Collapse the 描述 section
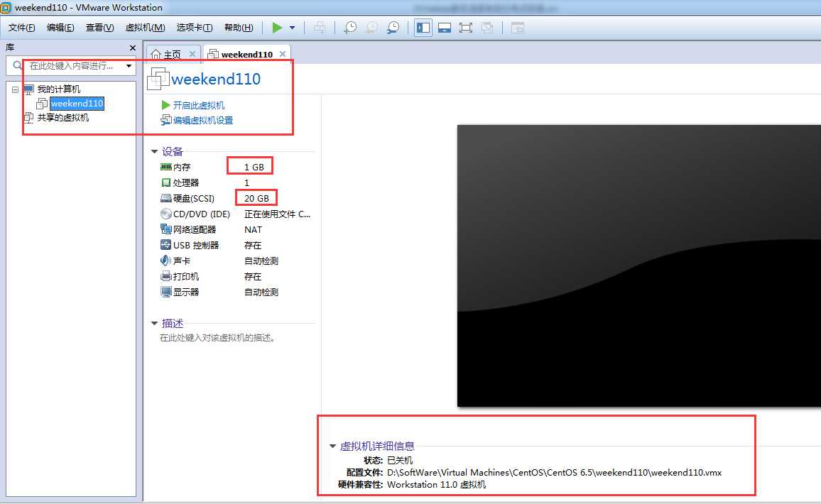 coord(154,324)
